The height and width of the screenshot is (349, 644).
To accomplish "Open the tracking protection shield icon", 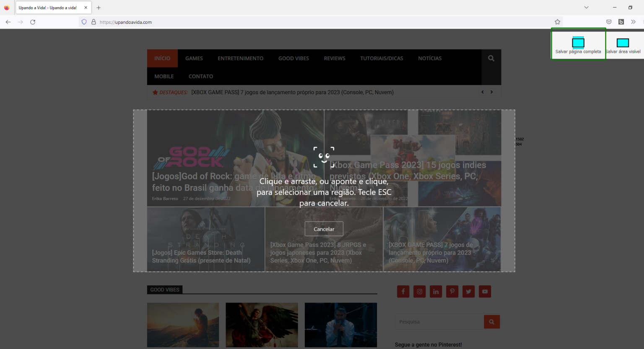I will click(x=84, y=22).
